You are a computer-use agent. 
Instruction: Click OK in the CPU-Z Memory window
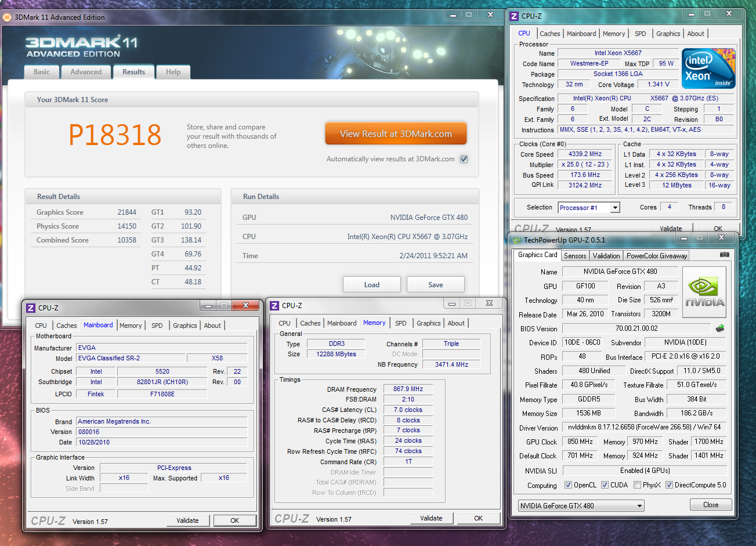(479, 518)
